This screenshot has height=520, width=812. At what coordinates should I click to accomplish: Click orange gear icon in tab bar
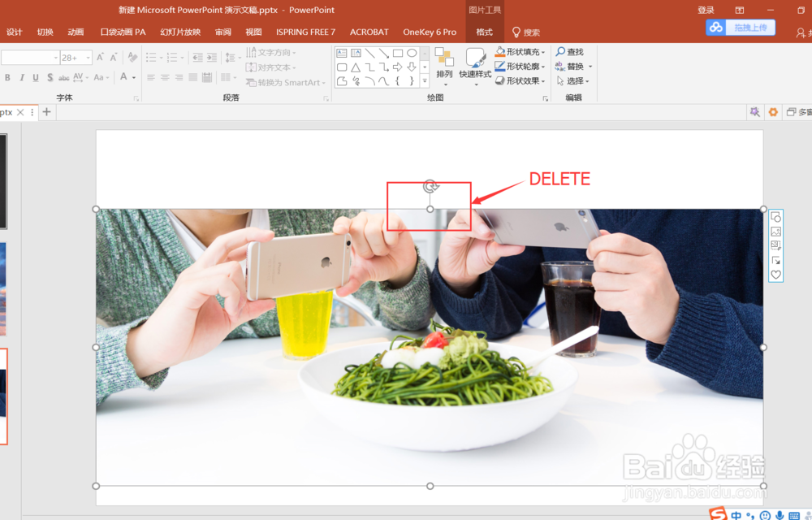(x=773, y=112)
